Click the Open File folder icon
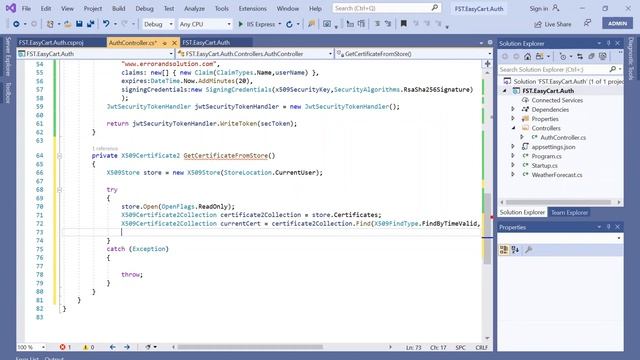 click(68, 24)
